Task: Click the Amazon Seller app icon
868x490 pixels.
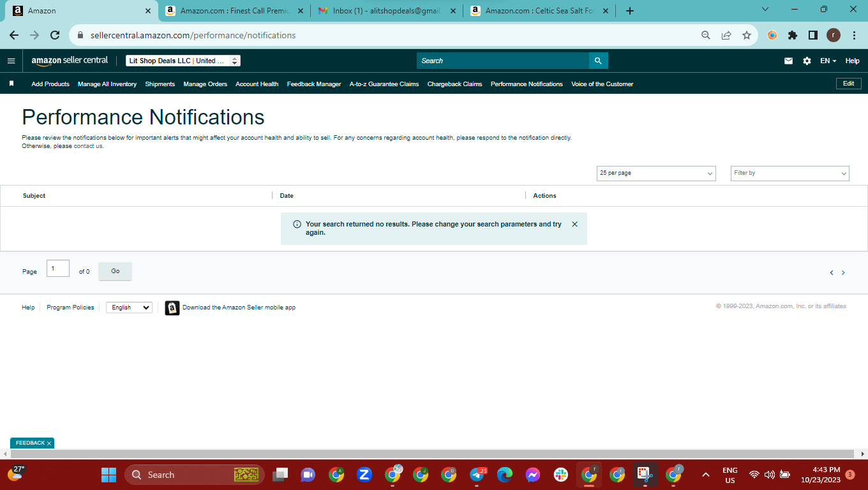Action: (172, 308)
